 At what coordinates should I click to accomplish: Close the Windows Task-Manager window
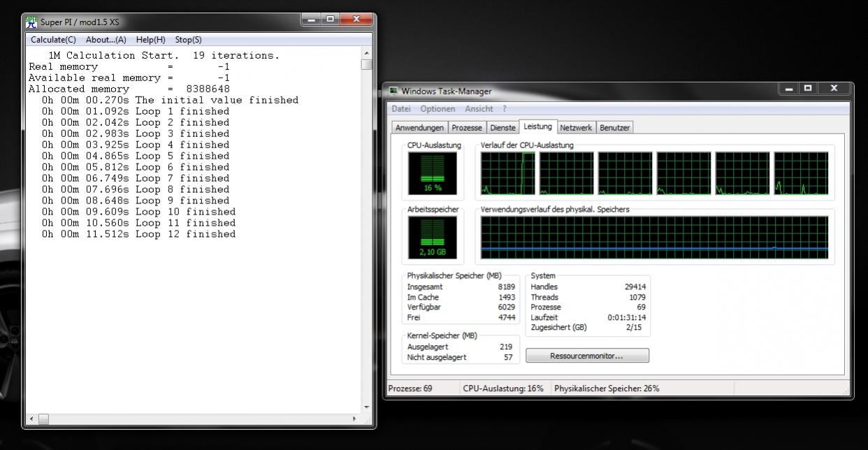click(833, 88)
